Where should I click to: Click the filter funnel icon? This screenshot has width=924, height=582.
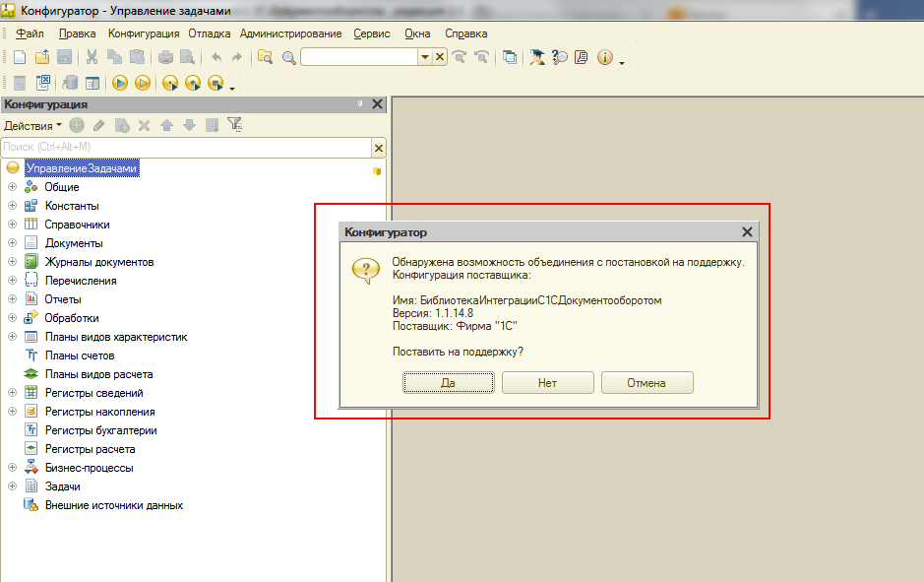pos(234,124)
